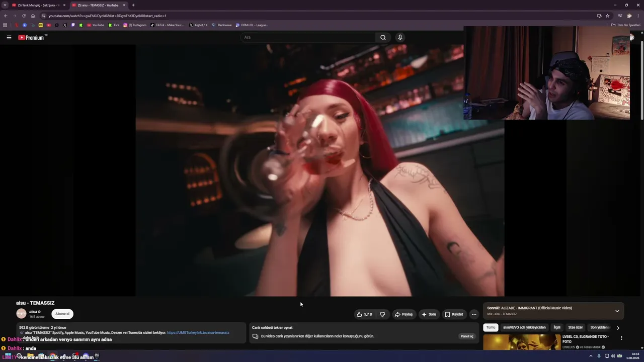
Task: Show more filter chips with right arrow
Action: click(x=618, y=328)
